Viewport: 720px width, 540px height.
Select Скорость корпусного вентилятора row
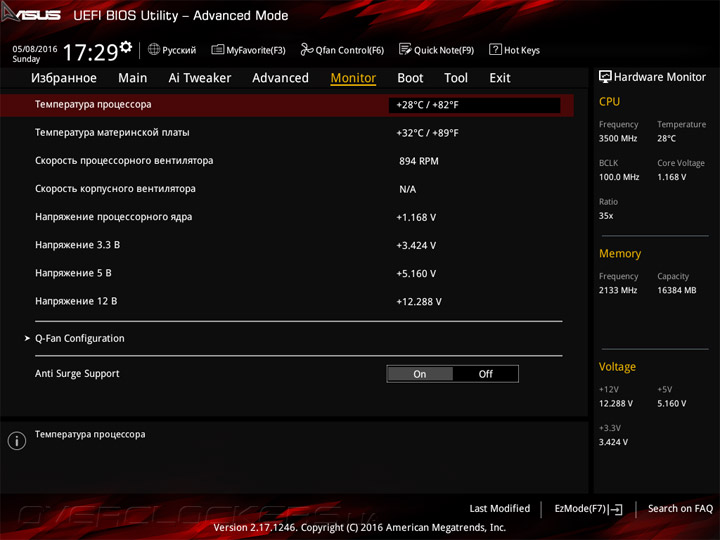287,189
